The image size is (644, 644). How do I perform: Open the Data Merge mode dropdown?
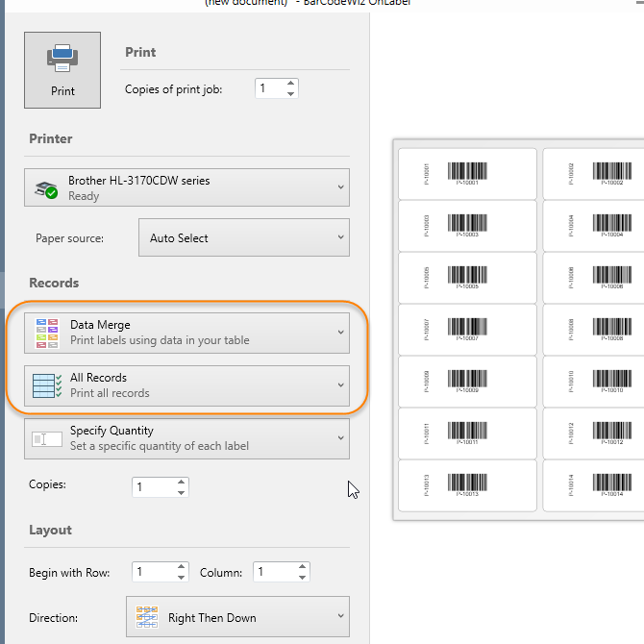click(x=186, y=333)
